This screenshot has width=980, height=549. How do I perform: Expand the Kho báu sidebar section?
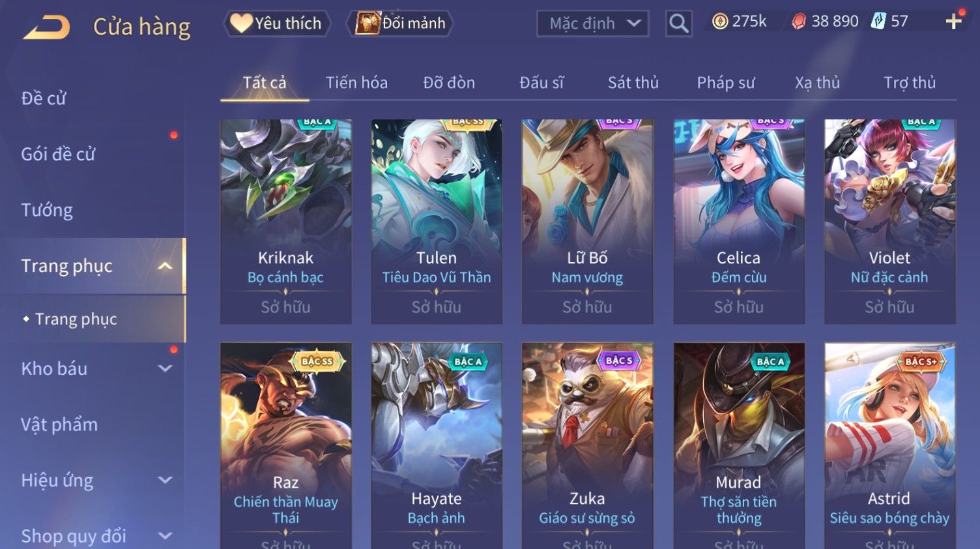pyautogui.click(x=166, y=368)
